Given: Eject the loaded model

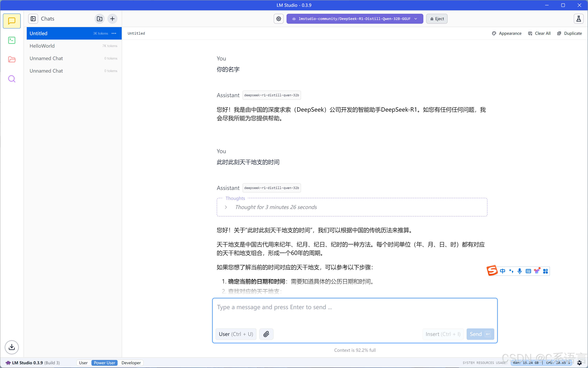Looking at the screenshot, I should [x=437, y=19].
